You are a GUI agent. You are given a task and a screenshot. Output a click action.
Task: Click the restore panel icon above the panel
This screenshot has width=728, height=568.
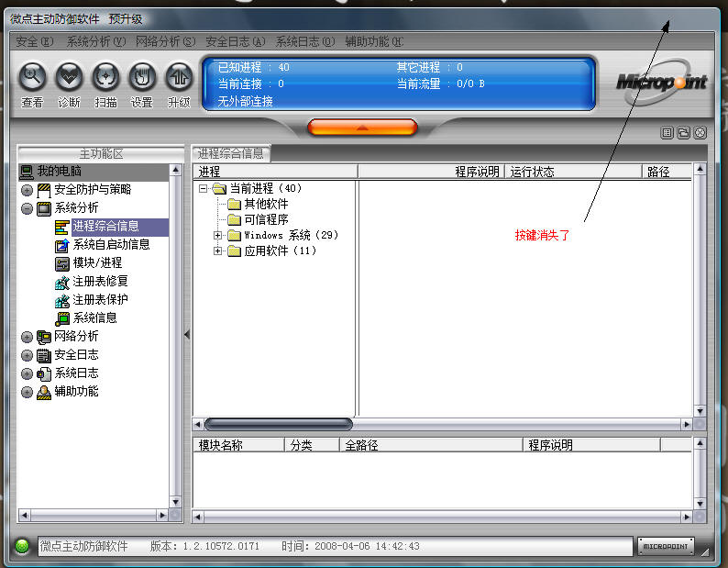(683, 133)
